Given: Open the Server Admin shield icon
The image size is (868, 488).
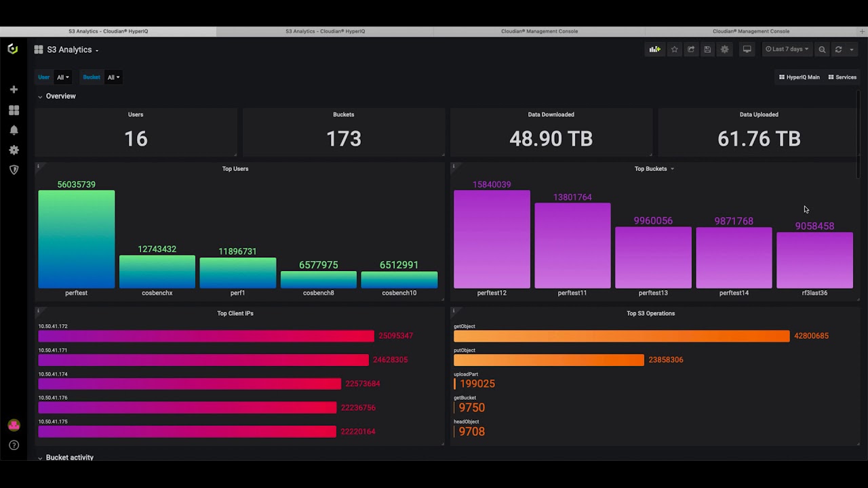Looking at the screenshot, I should coord(14,169).
